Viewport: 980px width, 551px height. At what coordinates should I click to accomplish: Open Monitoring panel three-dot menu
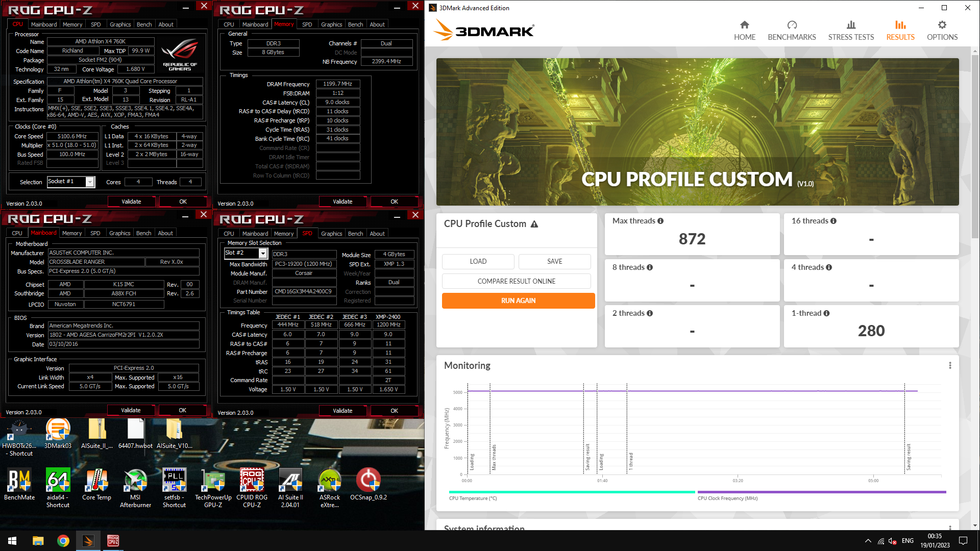click(950, 365)
